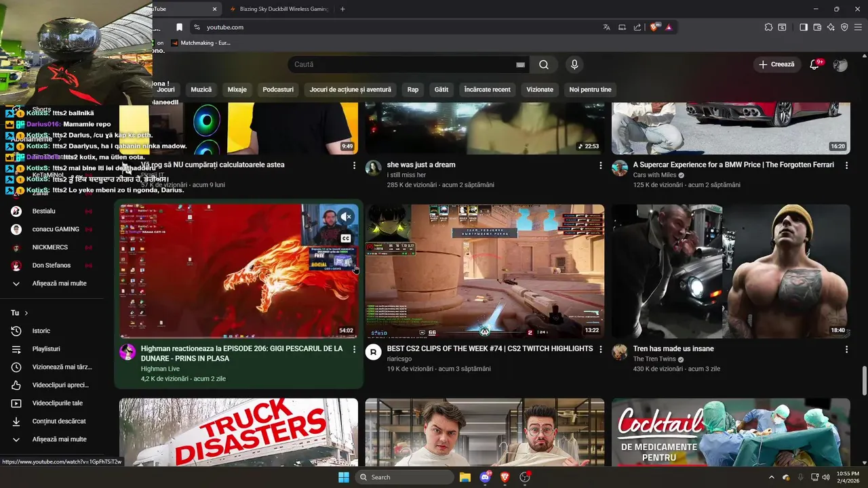Open Discord from the taskbar
The height and width of the screenshot is (488, 868).
pos(485,477)
